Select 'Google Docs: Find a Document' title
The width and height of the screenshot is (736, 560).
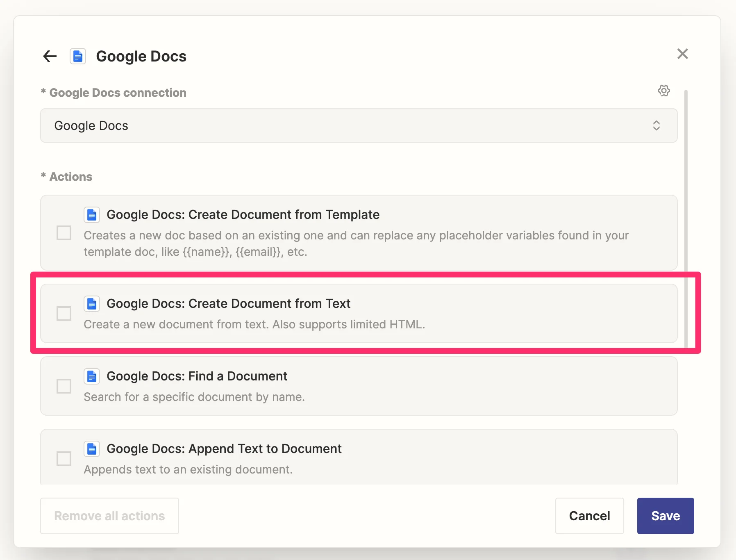[197, 376]
